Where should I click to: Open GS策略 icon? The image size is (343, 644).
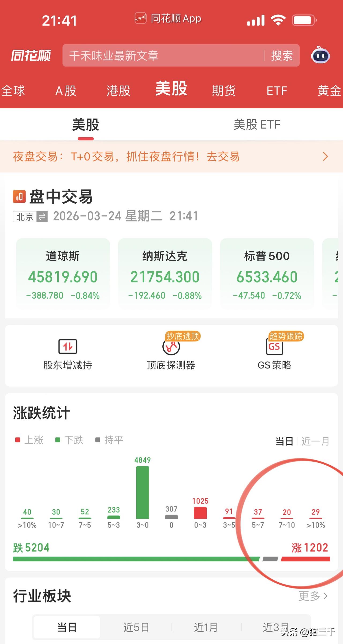(x=274, y=346)
